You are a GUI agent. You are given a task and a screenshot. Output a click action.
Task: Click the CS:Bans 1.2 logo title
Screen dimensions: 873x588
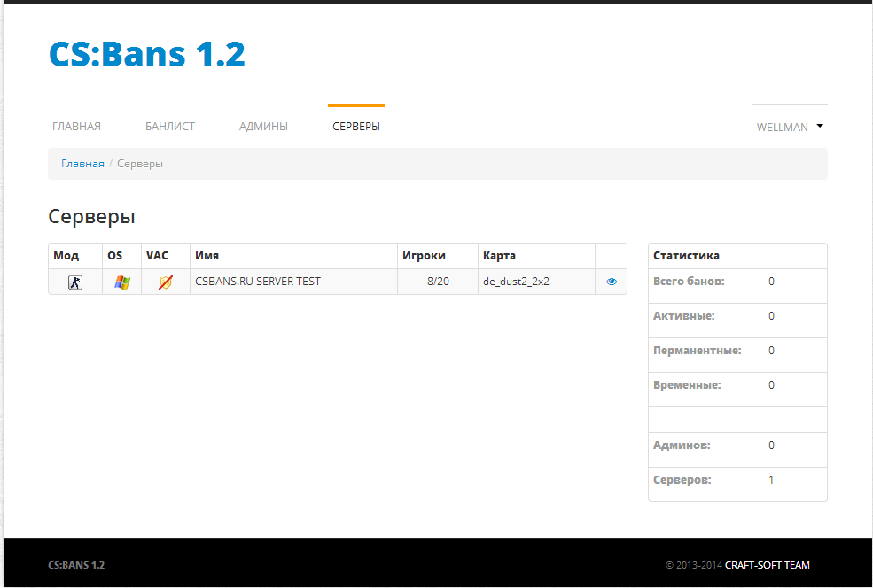coord(147,54)
